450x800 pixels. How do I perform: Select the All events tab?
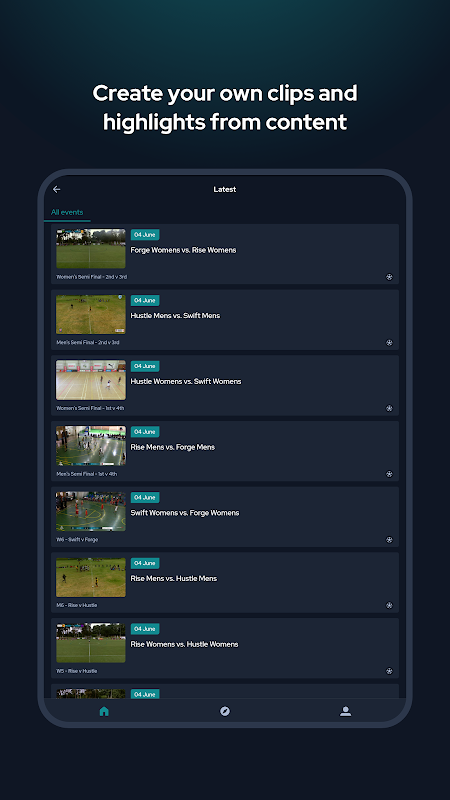click(67, 212)
